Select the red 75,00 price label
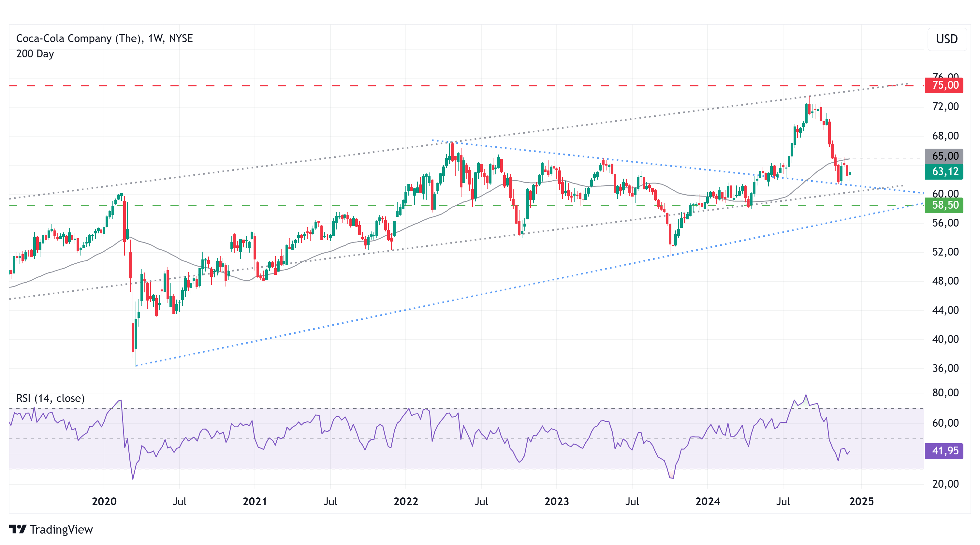Viewport: 980px width, 545px height. (x=944, y=85)
